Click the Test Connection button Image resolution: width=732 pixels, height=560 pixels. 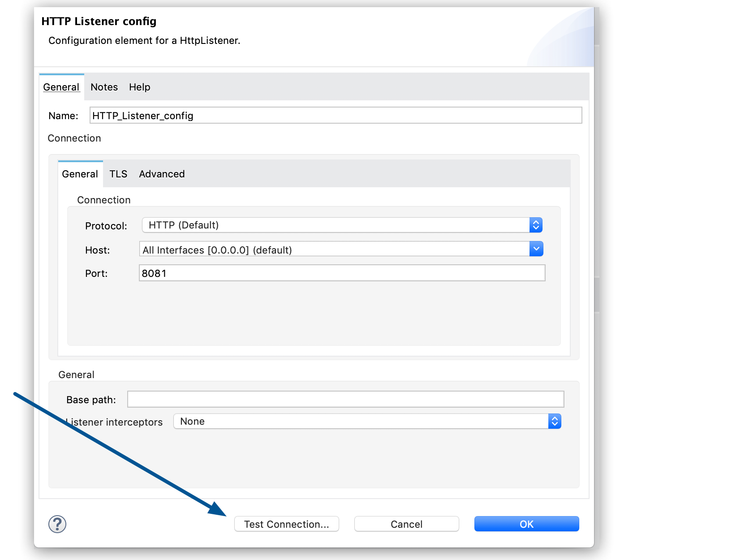[287, 524]
